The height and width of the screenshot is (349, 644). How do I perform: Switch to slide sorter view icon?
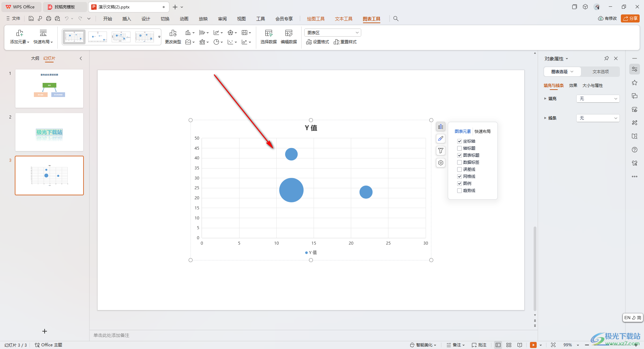(509, 345)
